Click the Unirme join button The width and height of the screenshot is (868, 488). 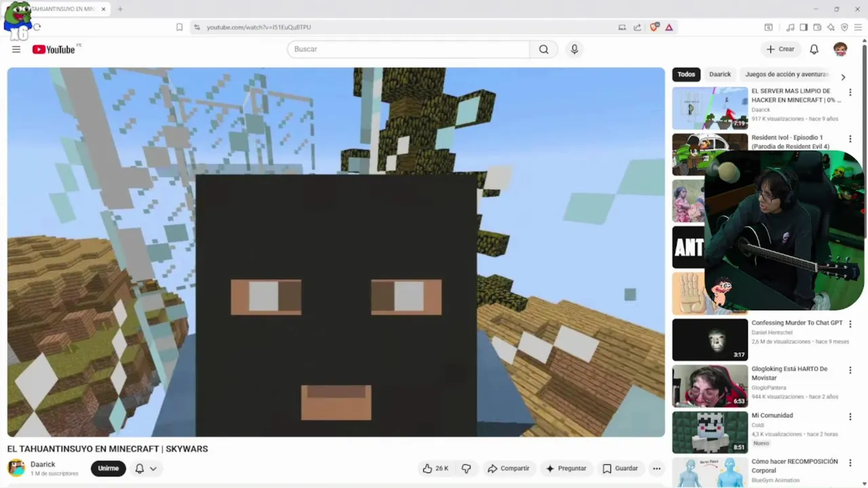point(108,468)
